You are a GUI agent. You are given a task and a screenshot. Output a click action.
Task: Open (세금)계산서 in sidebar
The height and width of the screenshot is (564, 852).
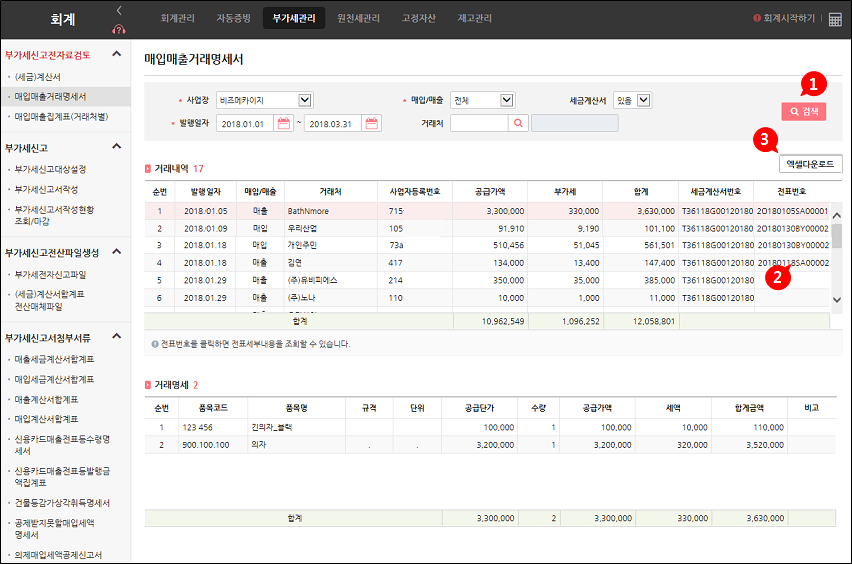tap(37, 77)
